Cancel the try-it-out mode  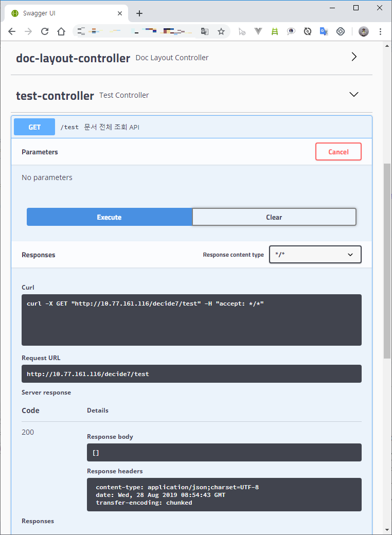click(338, 152)
